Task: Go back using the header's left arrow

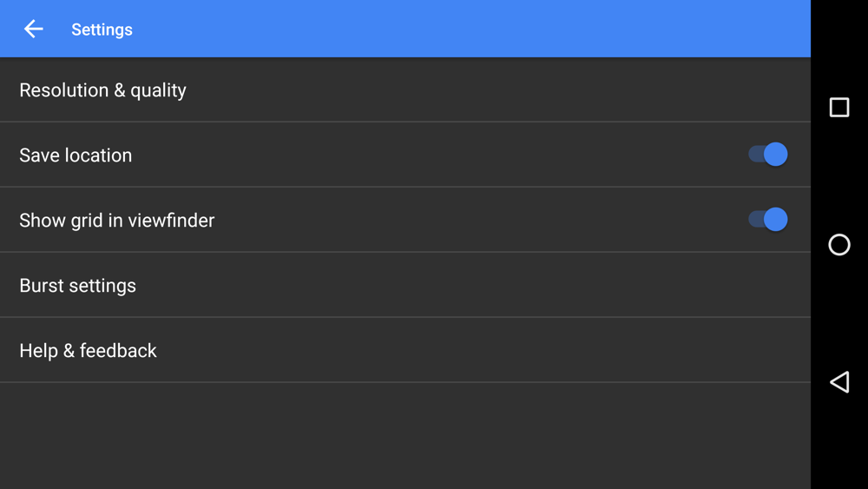Action: [33, 30]
